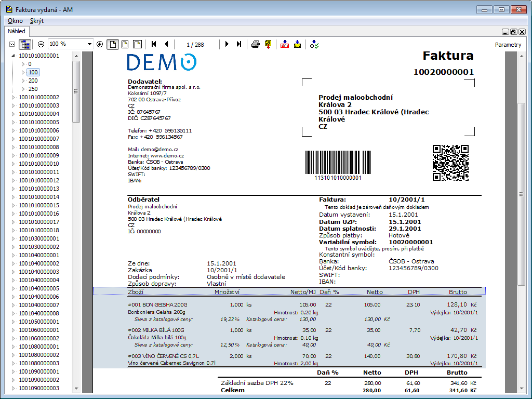Toggle the document tree panel button
Screen dimensions: 532x399
[25, 45]
